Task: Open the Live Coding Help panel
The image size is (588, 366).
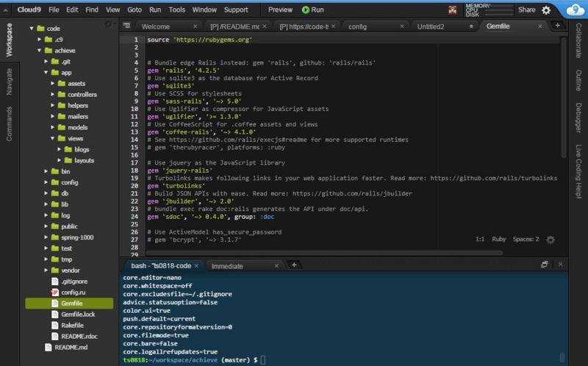Action: [x=578, y=171]
